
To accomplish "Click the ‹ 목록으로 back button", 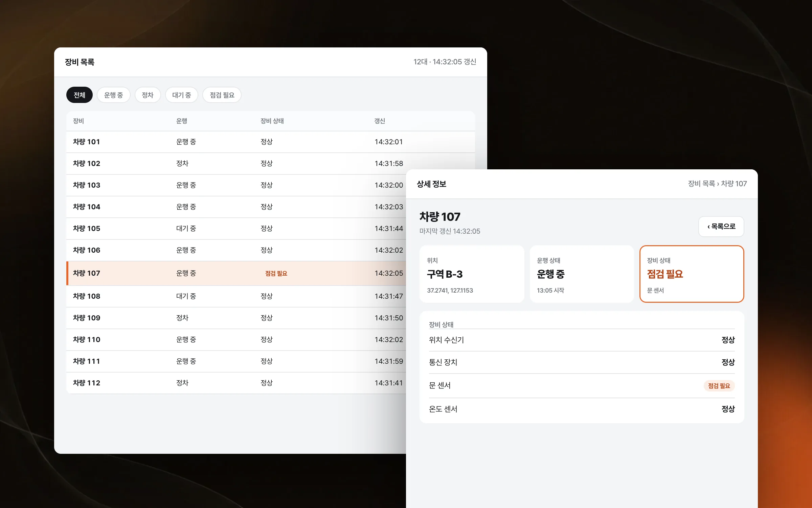I will [x=721, y=227].
